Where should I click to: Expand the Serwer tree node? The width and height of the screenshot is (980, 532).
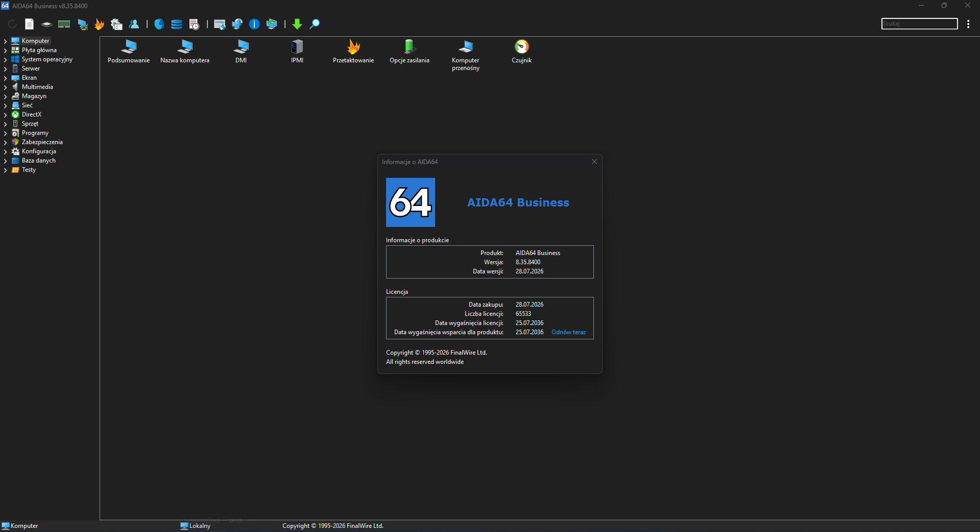[x=5, y=69]
